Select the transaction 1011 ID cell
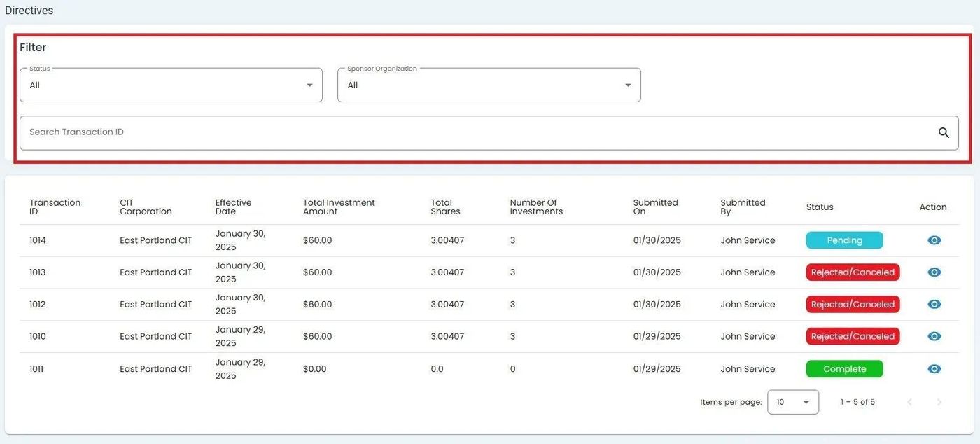The width and height of the screenshot is (980, 444). 36,369
